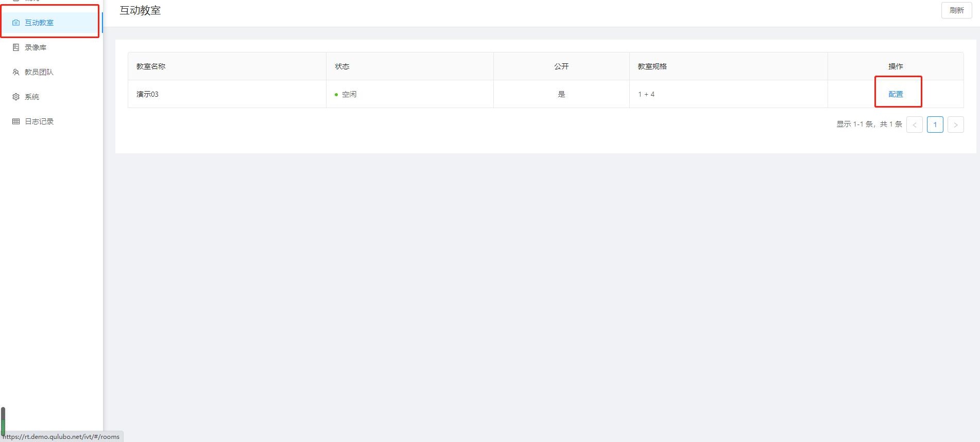Image resolution: width=980 pixels, height=442 pixels.
Task: Click the camera icon beside 互动教室
Action: (16, 23)
